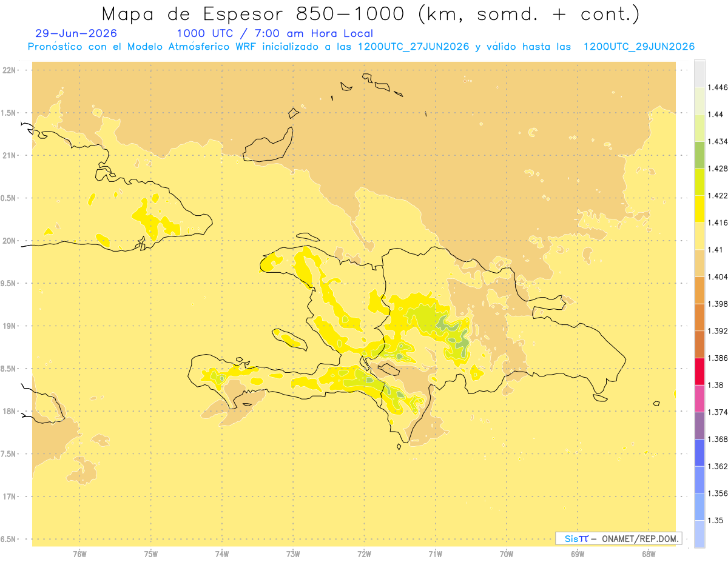The image size is (728, 562).
Task: Click the colorbar value '1.446'
Action: click(x=719, y=87)
